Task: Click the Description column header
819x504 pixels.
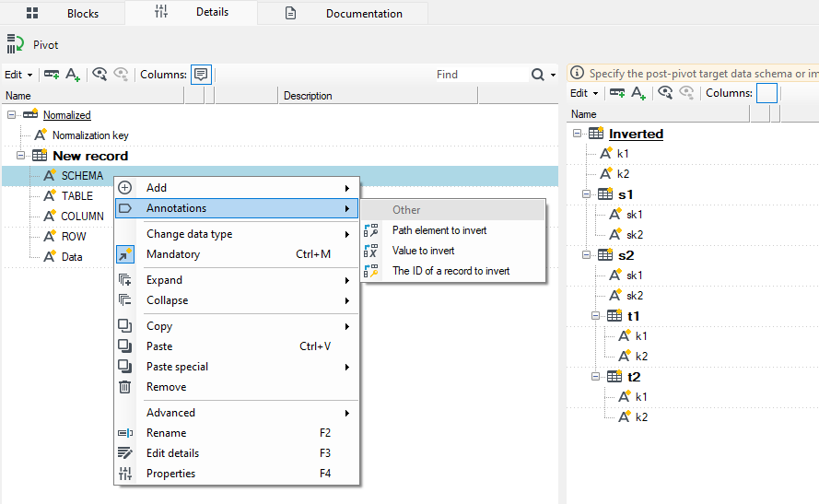Action: click(378, 96)
